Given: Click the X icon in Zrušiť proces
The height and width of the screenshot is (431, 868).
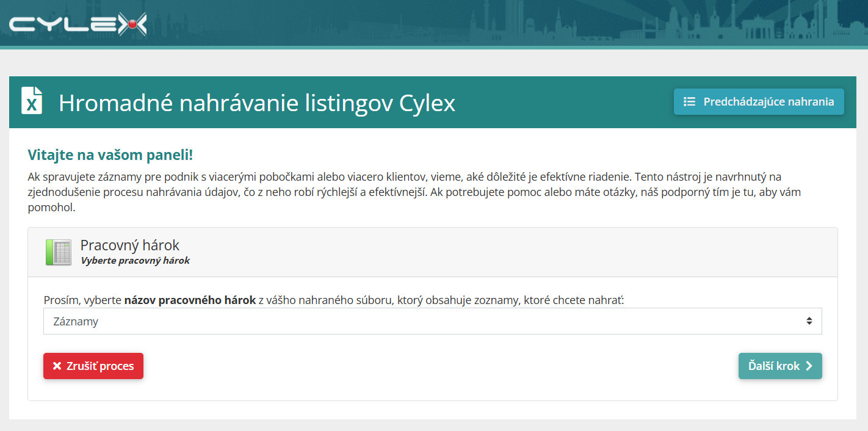Looking at the screenshot, I should (x=57, y=366).
